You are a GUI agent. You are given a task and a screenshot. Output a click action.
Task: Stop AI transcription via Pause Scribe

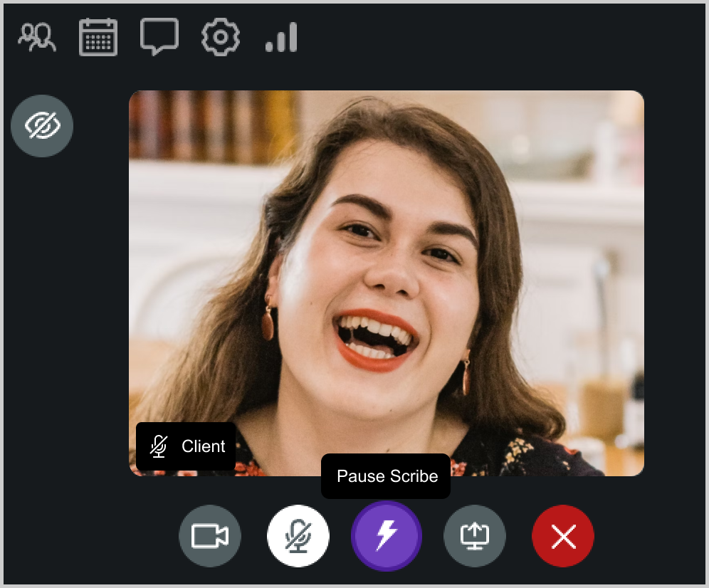click(x=386, y=476)
